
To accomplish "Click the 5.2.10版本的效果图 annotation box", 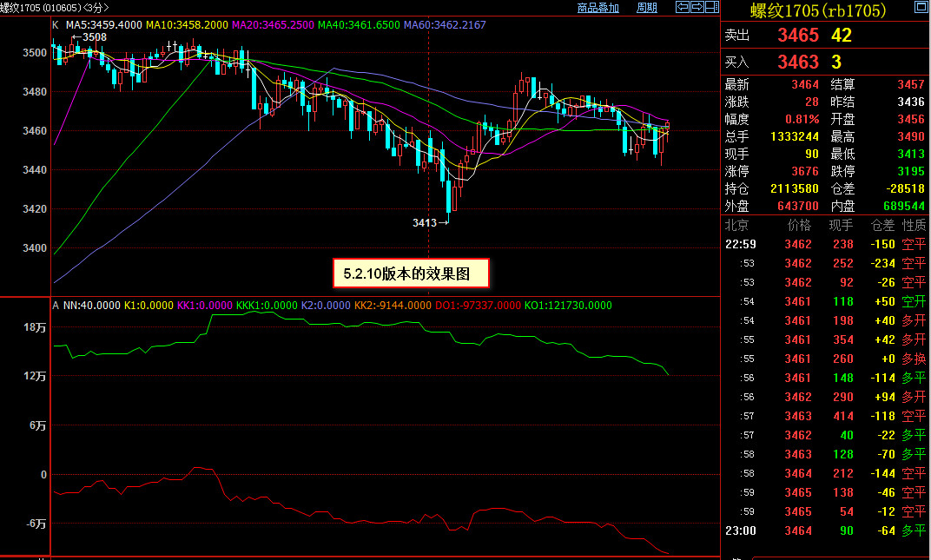I will (412, 273).
